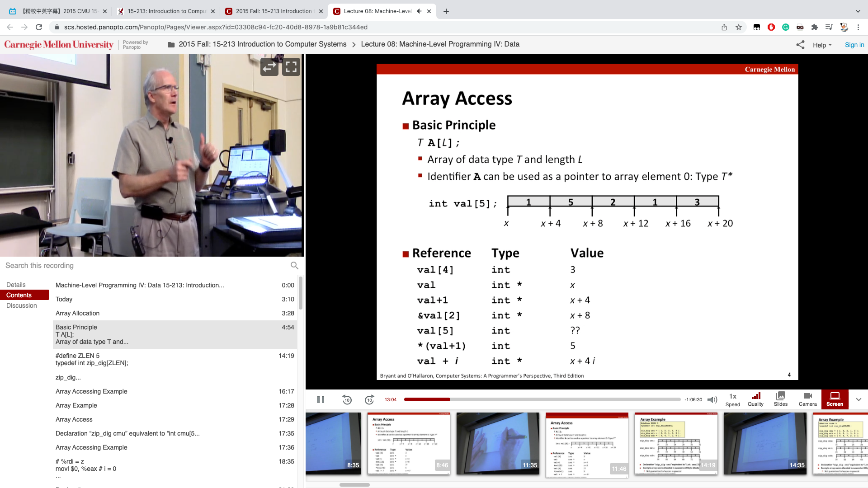Viewport: 868px width, 488px height.
Task: Bookmark this page star icon
Action: [x=739, y=27]
